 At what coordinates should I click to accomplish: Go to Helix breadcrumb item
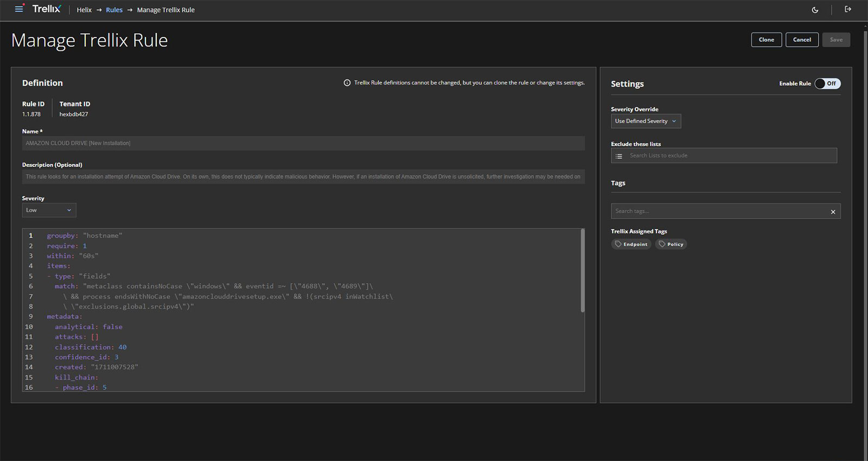point(84,10)
